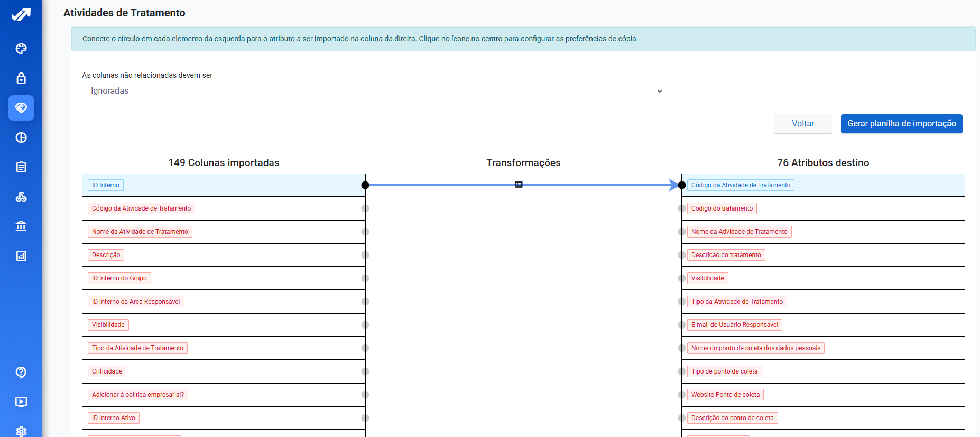
Task: Click the video tutorial play icon
Action: tap(21, 402)
